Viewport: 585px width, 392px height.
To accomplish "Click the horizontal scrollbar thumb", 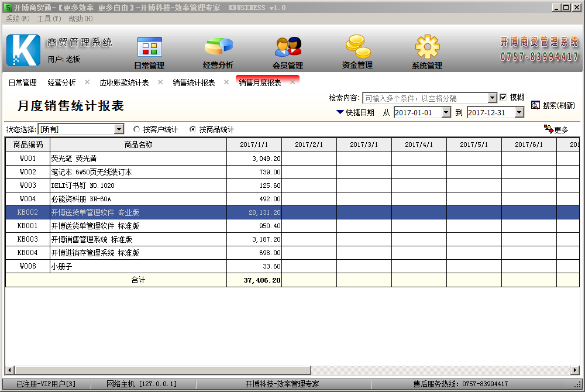I will tap(163, 370).
